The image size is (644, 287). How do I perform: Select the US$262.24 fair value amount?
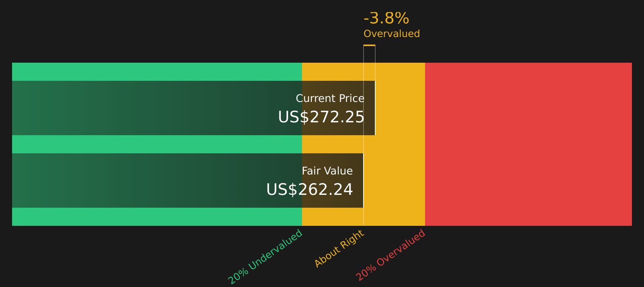pos(310,190)
